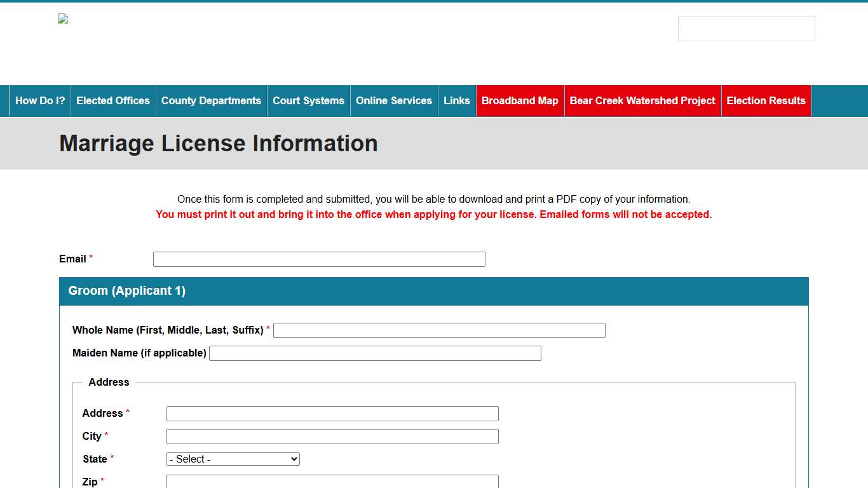Click the City input field
The height and width of the screenshot is (488, 868).
332,436
